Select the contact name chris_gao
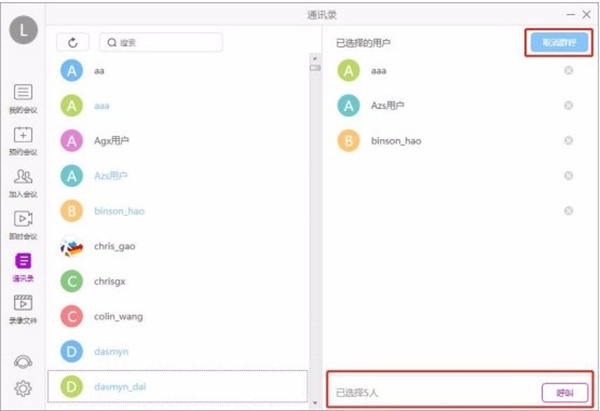Image resolution: width=600 pixels, height=411 pixels. click(x=115, y=246)
